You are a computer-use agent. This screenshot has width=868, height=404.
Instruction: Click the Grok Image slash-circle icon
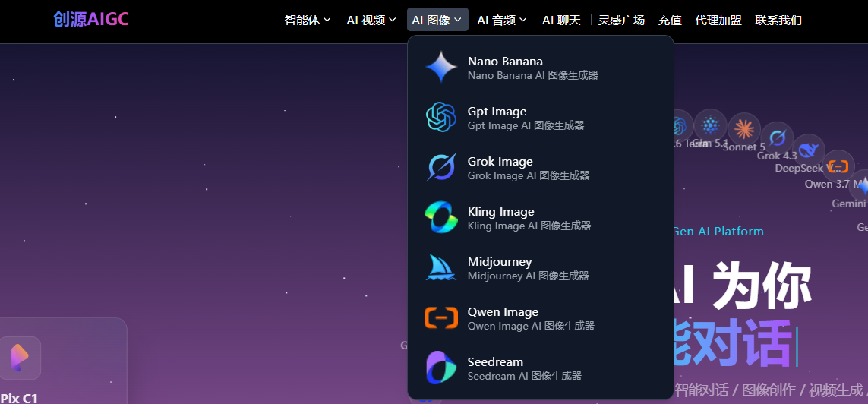click(441, 167)
